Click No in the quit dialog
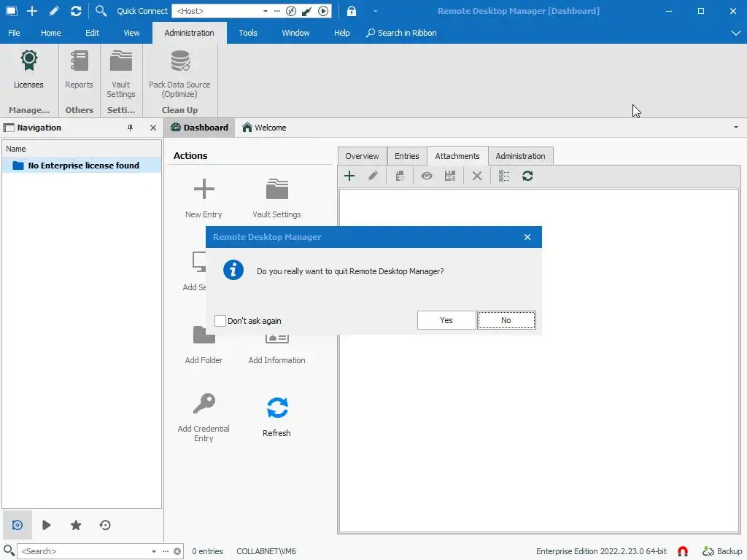This screenshot has height=560, width=747. tap(506, 320)
